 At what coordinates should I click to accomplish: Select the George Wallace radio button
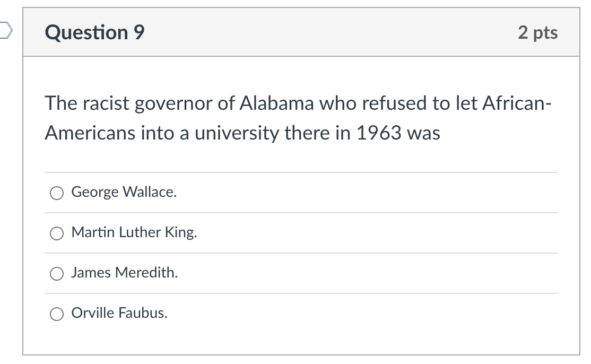(x=57, y=193)
